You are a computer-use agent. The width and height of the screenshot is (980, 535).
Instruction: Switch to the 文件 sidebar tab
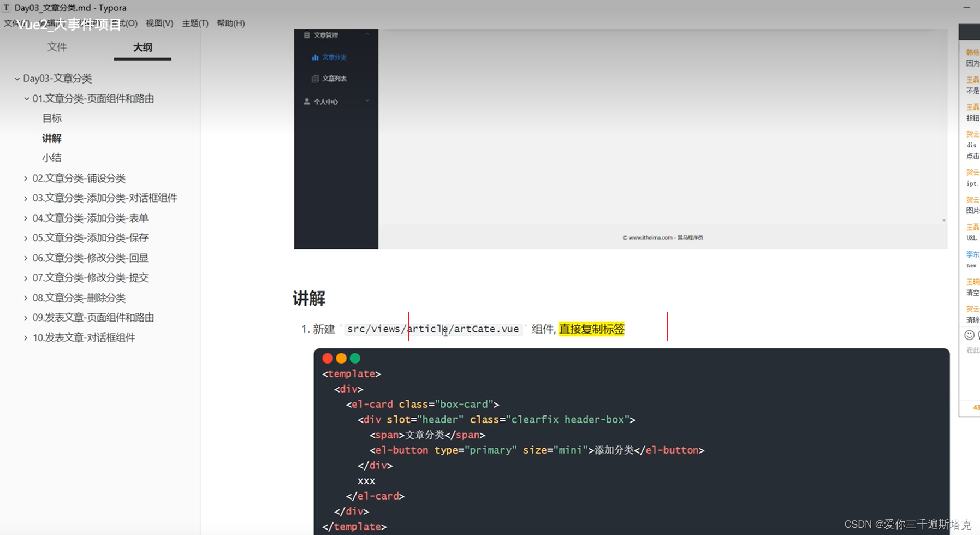[57, 47]
